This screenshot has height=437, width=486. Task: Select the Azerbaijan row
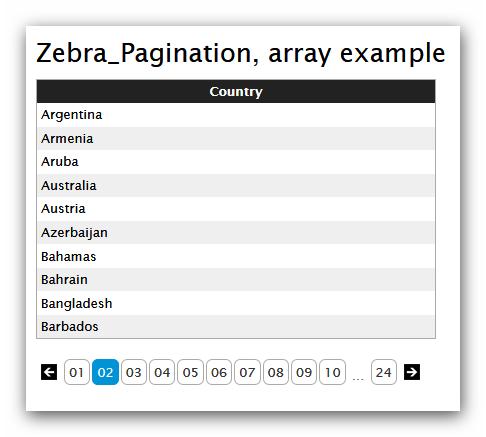(x=236, y=233)
